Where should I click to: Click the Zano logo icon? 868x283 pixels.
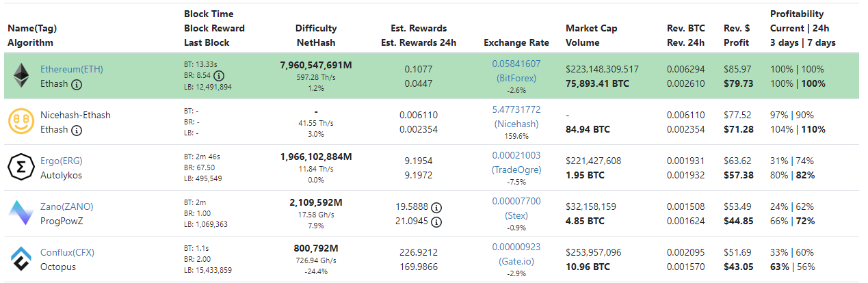(21, 213)
